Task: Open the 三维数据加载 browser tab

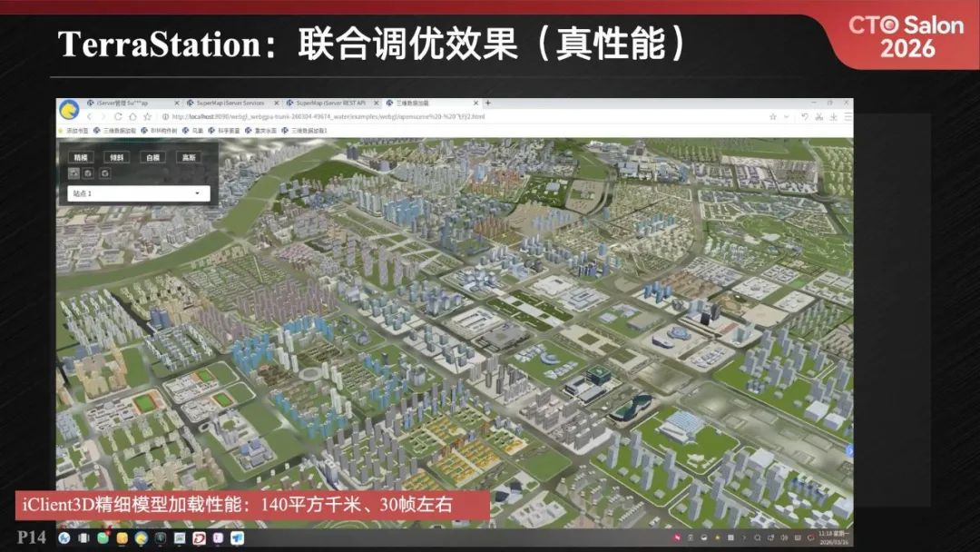Action: pos(411,103)
